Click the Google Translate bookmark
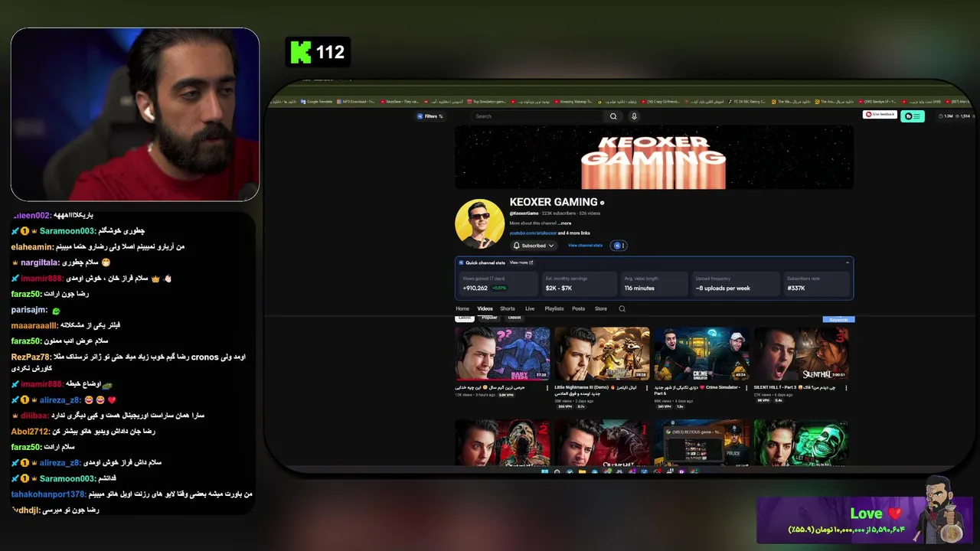This screenshot has height=551, width=980. (x=317, y=101)
